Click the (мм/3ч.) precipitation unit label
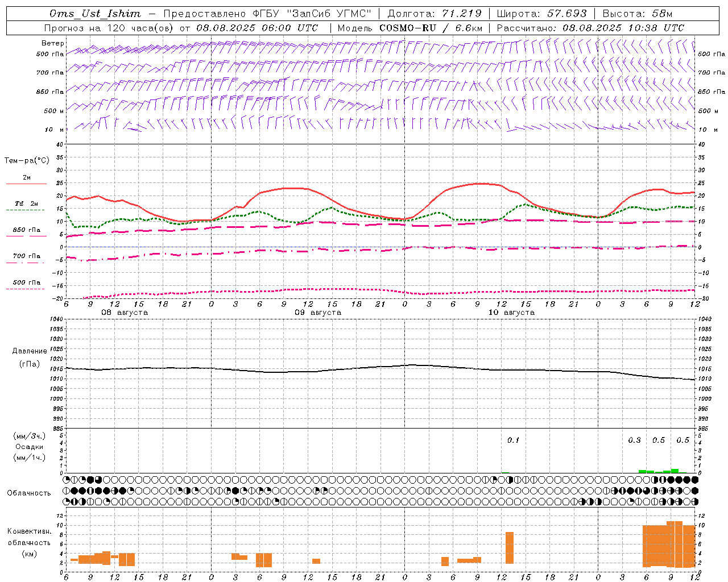The image size is (728, 582). pyautogui.click(x=29, y=436)
